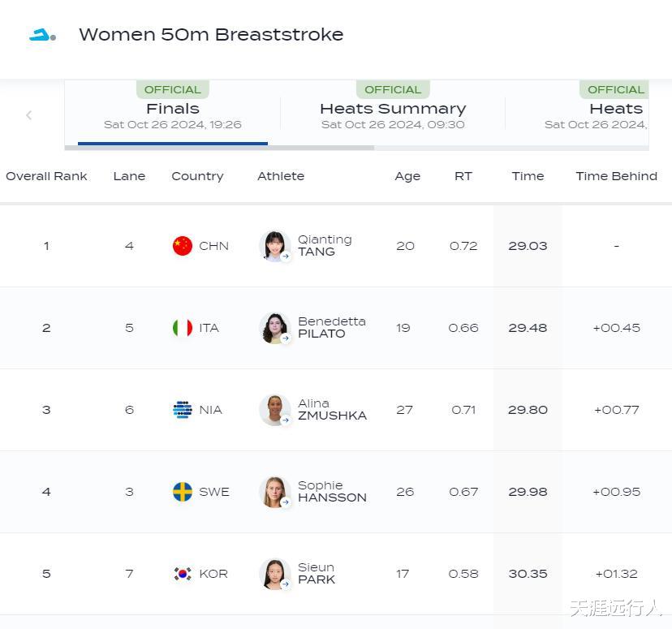Click Sieun Park's profile avatar
This screenshot has height=629, width=672.
pos(274,574)
